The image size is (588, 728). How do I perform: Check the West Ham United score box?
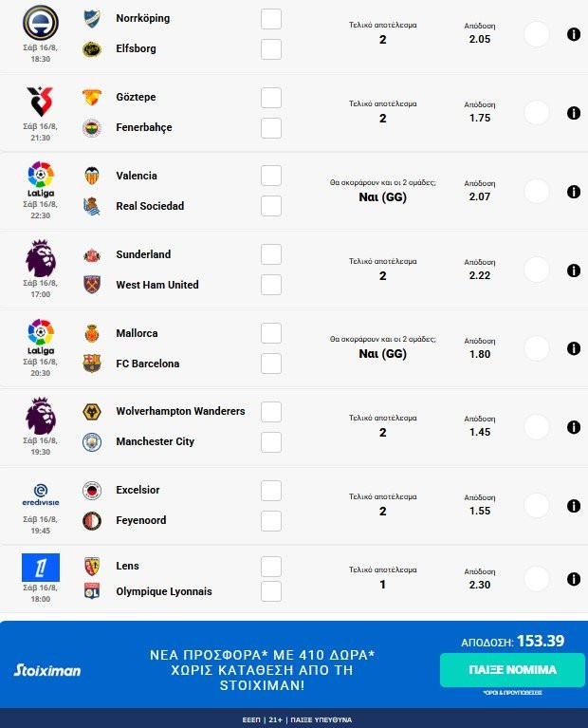click(x=271, y=285)
